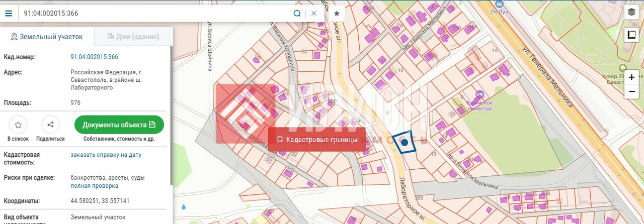Switch to the Земельный участок tab

[x=46, y=37]
